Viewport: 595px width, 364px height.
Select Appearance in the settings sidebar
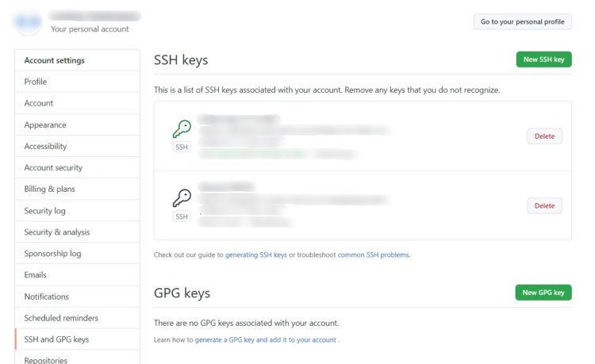pos(78,125)
